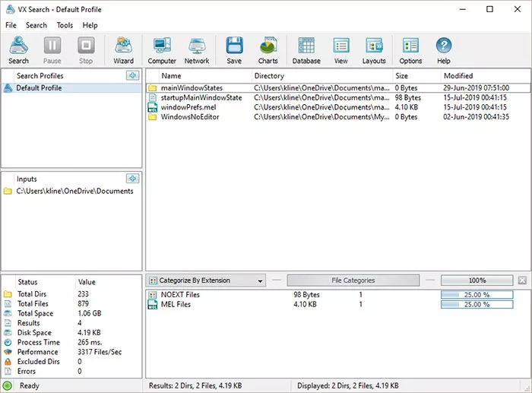The height and width of the screenshot is (393, 532).
Task: Save results with the Save icon
Action: pos(234,50)
